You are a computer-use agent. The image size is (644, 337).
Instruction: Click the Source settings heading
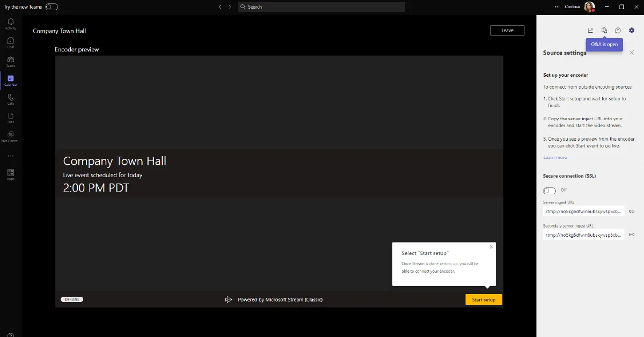565,53
